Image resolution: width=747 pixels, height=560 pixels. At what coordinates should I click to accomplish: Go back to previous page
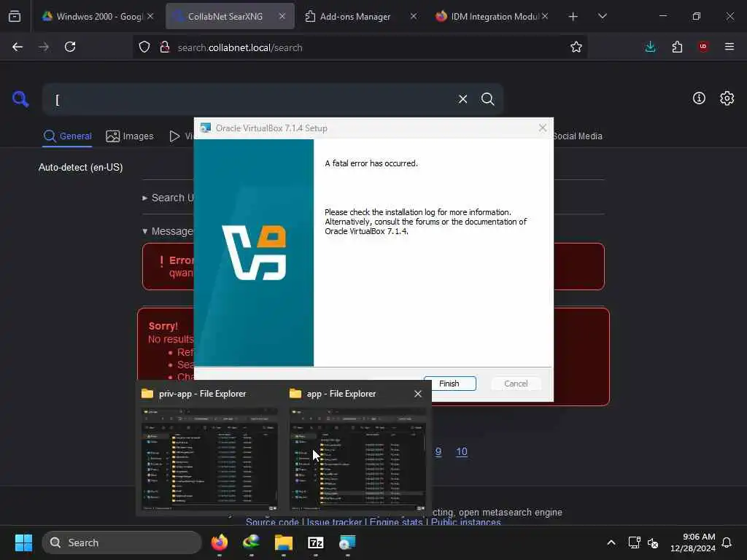(18, 47)
